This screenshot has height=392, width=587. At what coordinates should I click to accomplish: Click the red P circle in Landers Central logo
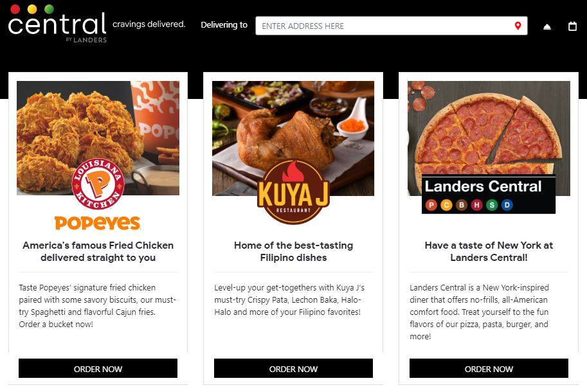tap(431, 205)
